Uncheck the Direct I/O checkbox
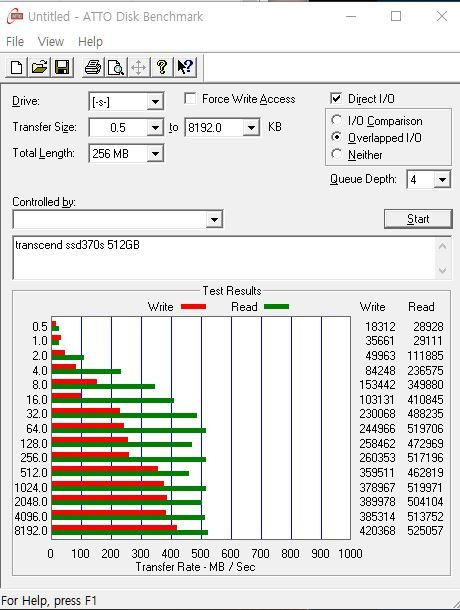Image resolution: width=460 pixels, height=610 pixels. pos(336,98)
